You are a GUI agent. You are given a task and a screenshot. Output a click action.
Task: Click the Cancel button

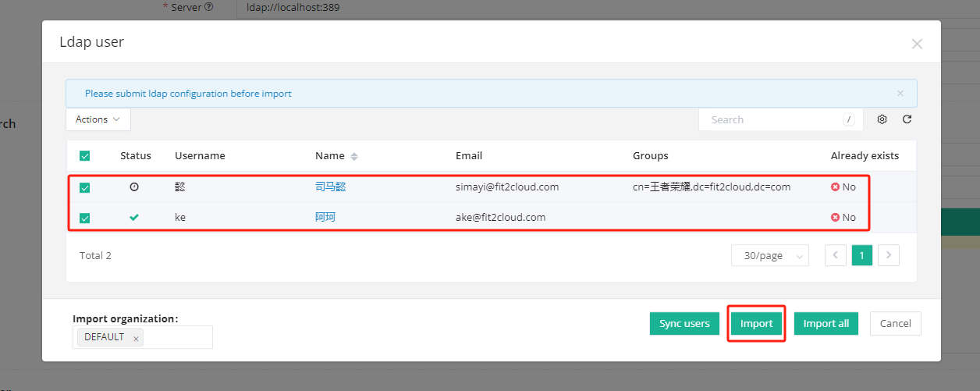(x=896, y=323)
